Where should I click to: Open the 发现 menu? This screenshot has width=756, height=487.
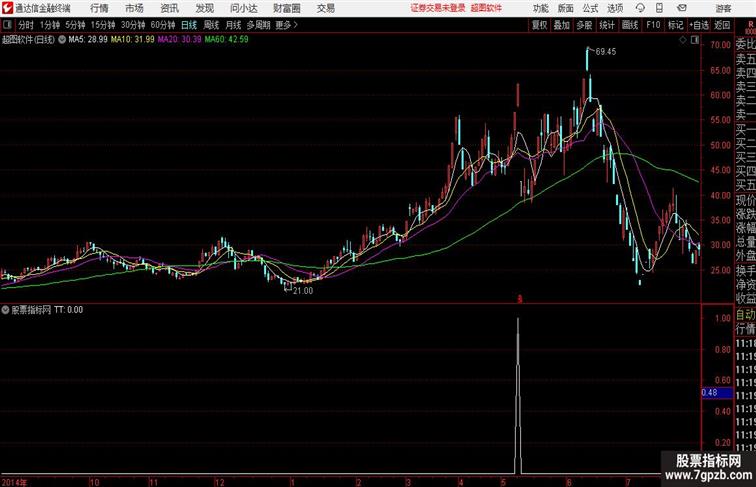click(x=205, y=8)
